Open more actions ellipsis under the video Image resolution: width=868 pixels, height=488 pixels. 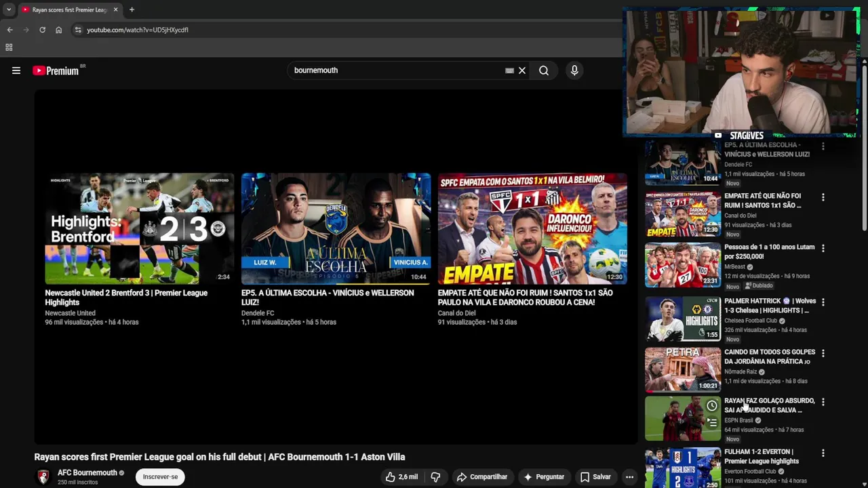tap(629, 477)
